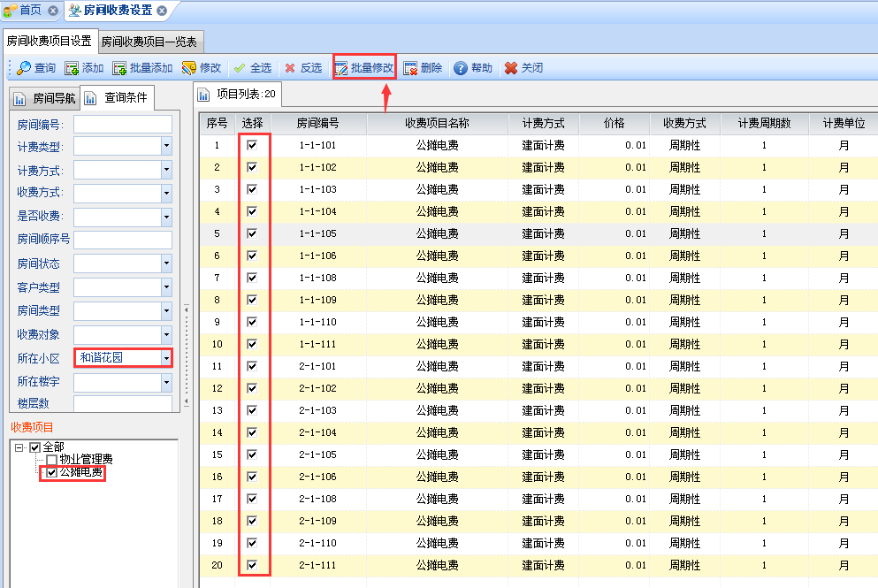
Task: Switch to the 首页 tab
Action: tap(31, 10)
